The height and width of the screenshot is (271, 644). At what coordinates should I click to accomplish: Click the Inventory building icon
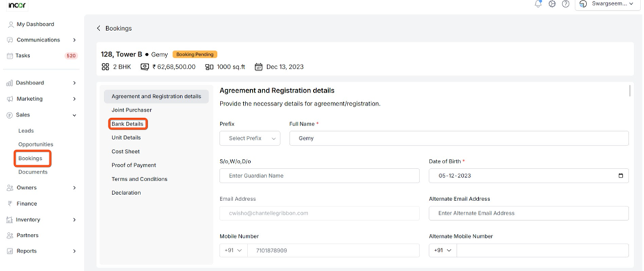click(x=10, y=220)
